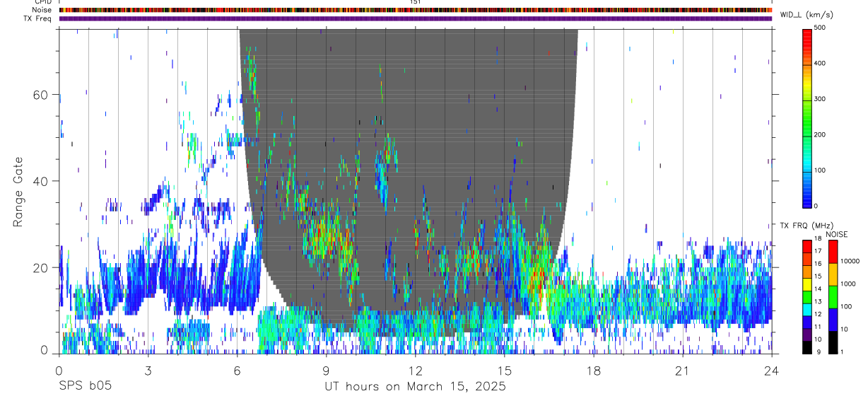The image size is (868, 401).
Task: Click the TX FRQ (MHz) color scale bar
Action: tap(808, 296)
